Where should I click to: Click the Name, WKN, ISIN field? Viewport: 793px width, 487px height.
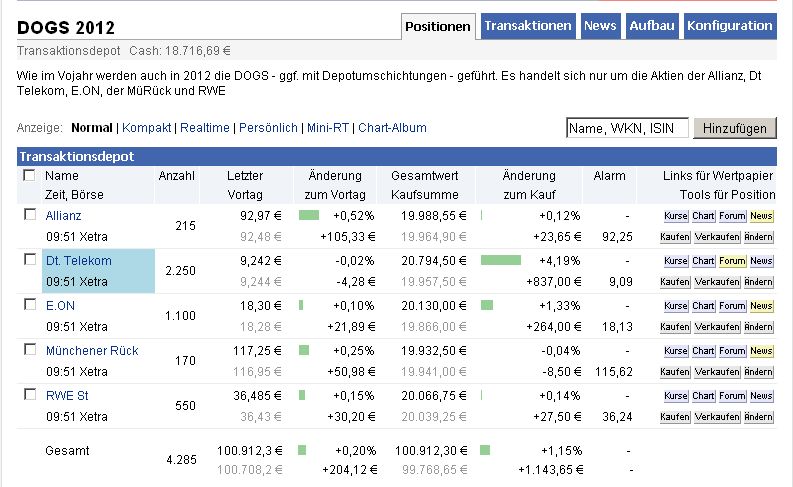click(x=627, y=128)
